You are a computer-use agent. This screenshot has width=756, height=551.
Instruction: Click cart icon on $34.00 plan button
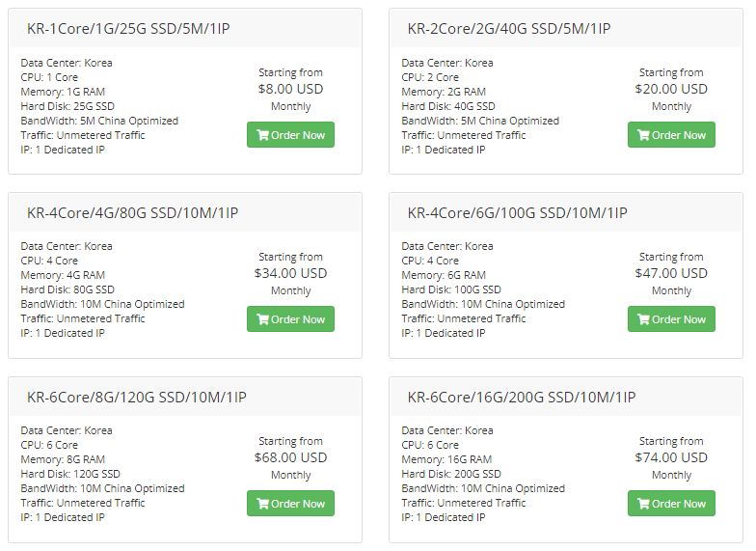[x=262, y=319]
